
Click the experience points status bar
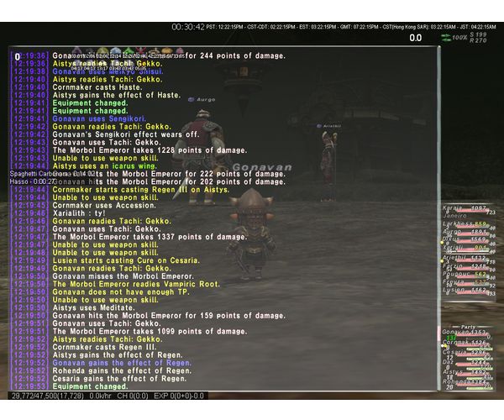(x=108, y=396)
